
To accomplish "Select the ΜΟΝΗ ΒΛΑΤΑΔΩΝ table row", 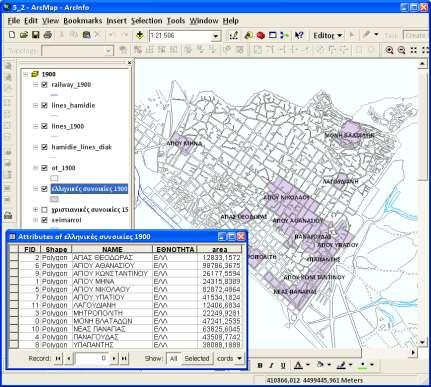I will click(x=125, y=321).
